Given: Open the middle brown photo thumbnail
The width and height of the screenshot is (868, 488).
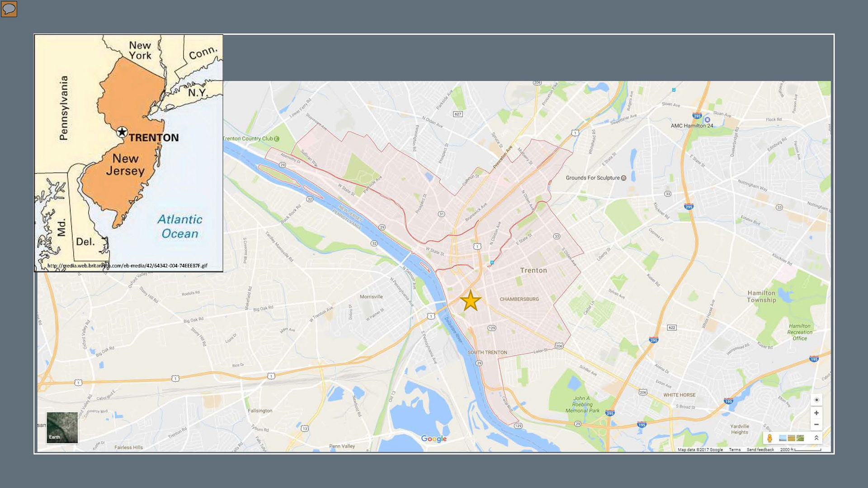Looking at the screenshot, I should click(791, 438).
